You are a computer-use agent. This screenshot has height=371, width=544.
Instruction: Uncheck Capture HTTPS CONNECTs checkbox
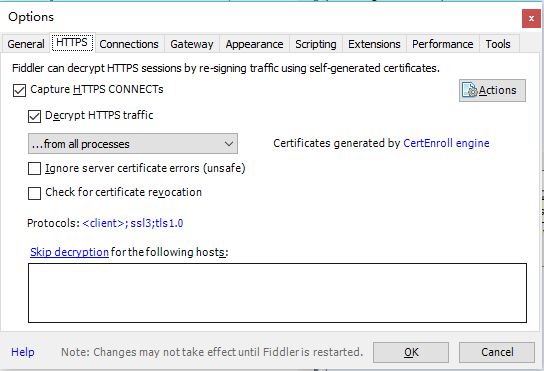point(19,90)
